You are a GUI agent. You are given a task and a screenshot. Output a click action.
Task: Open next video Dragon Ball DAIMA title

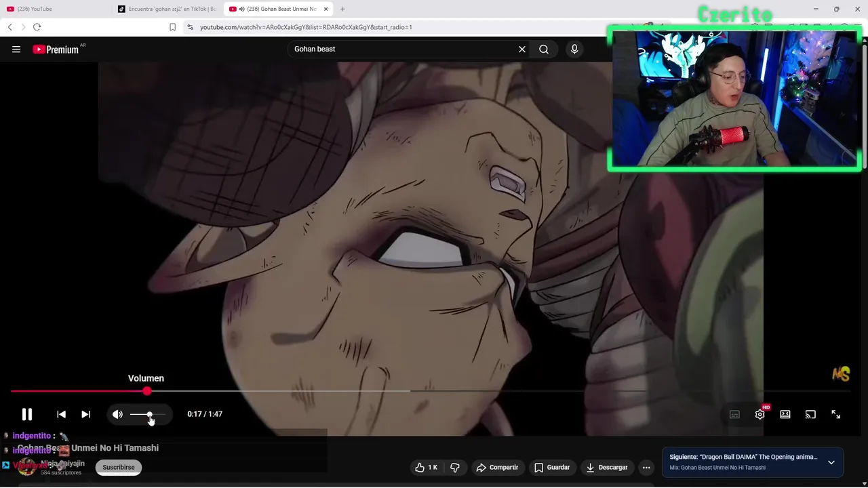click(x=743, y=457)
